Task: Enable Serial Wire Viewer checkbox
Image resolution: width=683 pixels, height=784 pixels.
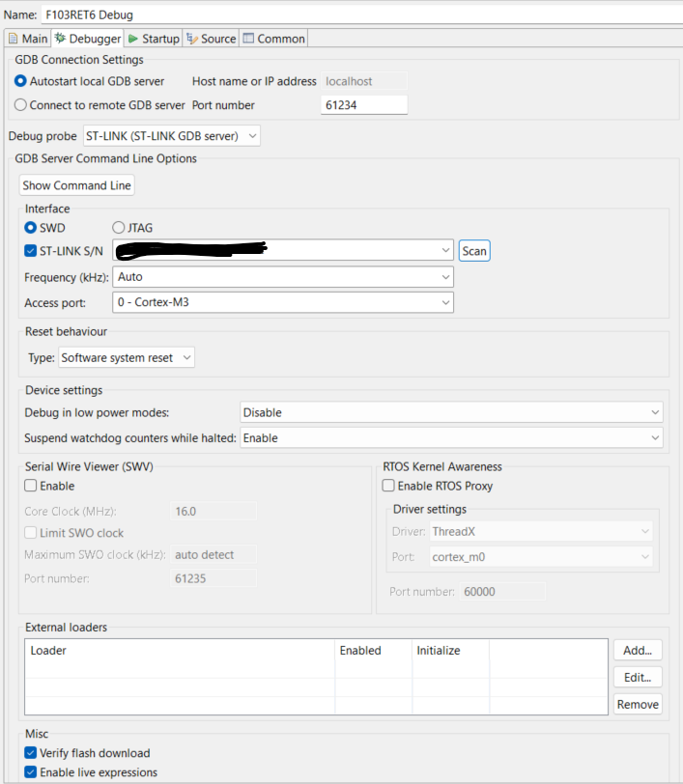Action: (31, 486)
